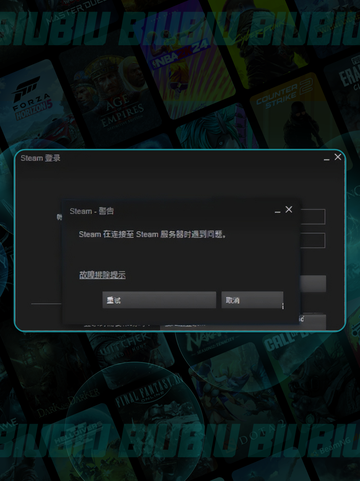The image size is (360, 481).
Task: Click the 重试 retry button
Action: 159,300
